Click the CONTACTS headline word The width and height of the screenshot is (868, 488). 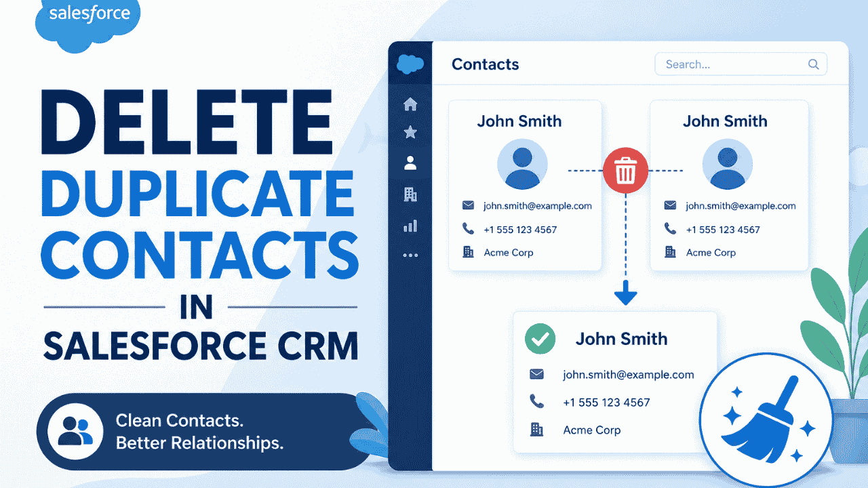(x=199, y=257)
